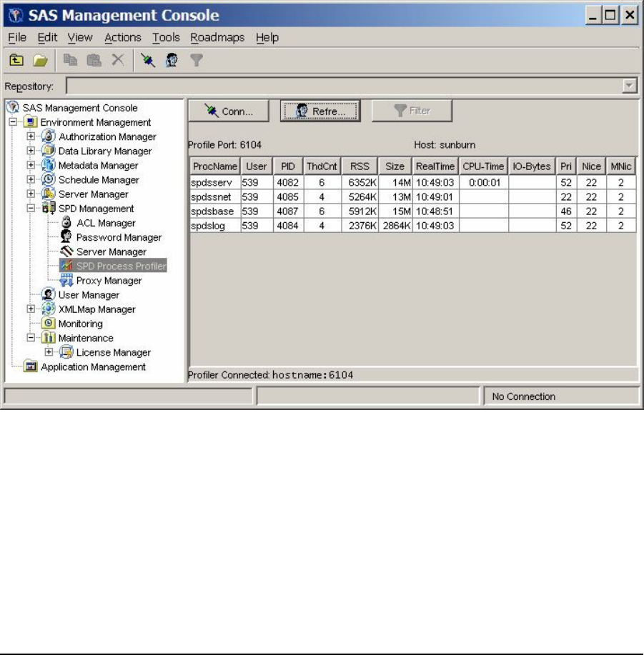Expand the Authorization Manager node
The height and width of the screenshot is (655, 644).
[x=31, y=136]
